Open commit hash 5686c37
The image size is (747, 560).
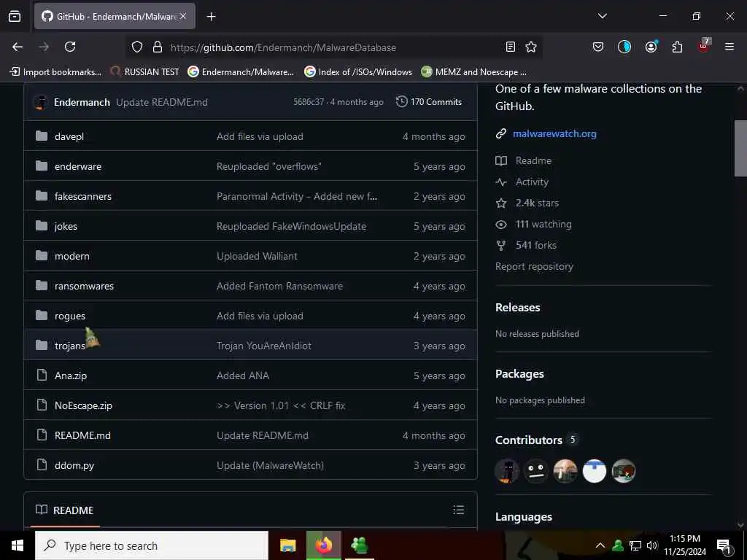point(309,102)
